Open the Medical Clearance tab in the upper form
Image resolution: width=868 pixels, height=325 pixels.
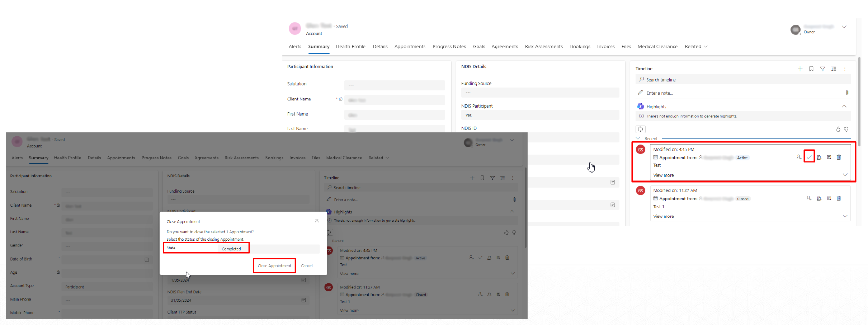[657, 47]
